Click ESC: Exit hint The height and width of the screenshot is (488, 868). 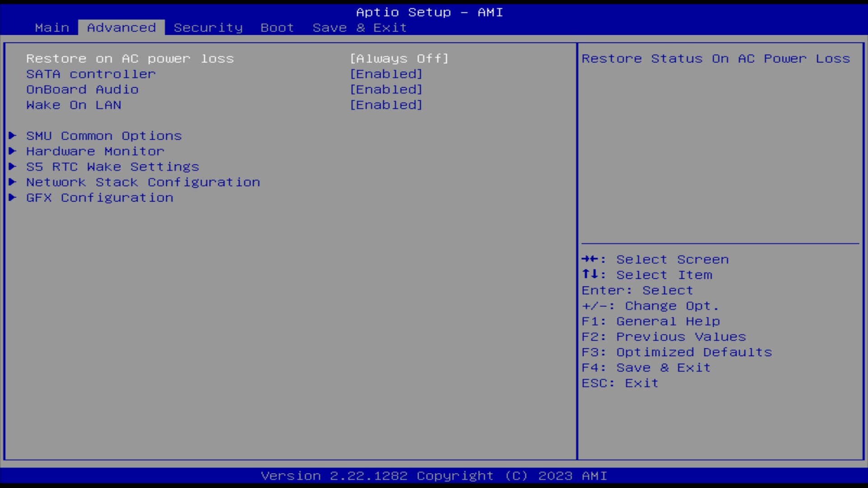point(620,383)
